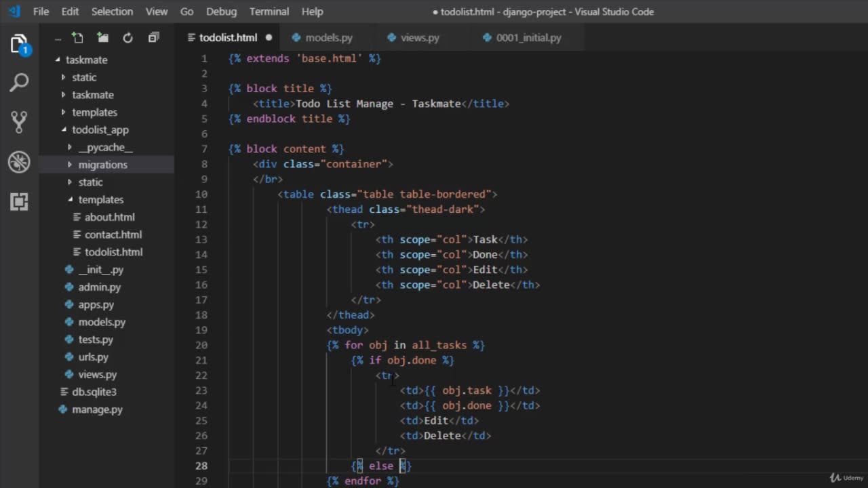
Task: Collapse the taskmate root folder
Action: 58,60
